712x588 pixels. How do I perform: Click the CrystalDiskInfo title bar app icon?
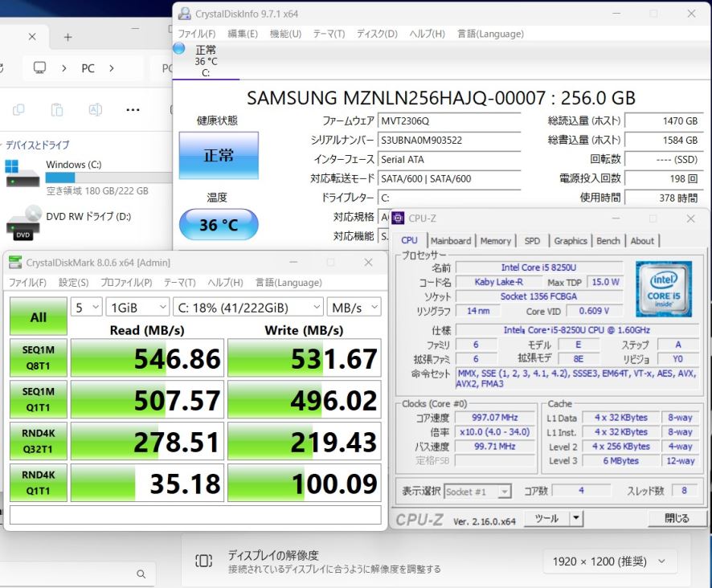184,14
